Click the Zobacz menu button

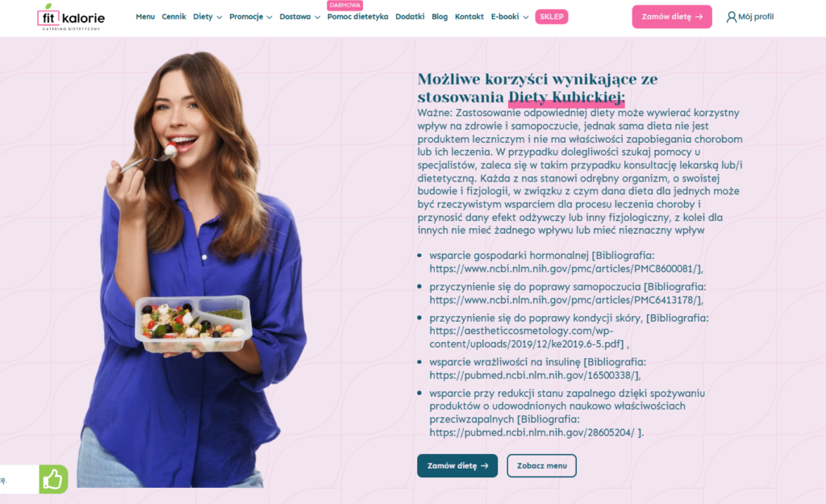(541, 465)
